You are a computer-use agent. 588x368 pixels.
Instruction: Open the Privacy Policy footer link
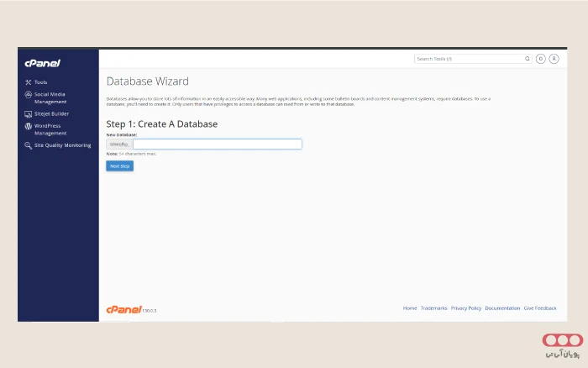pos(466,308)
